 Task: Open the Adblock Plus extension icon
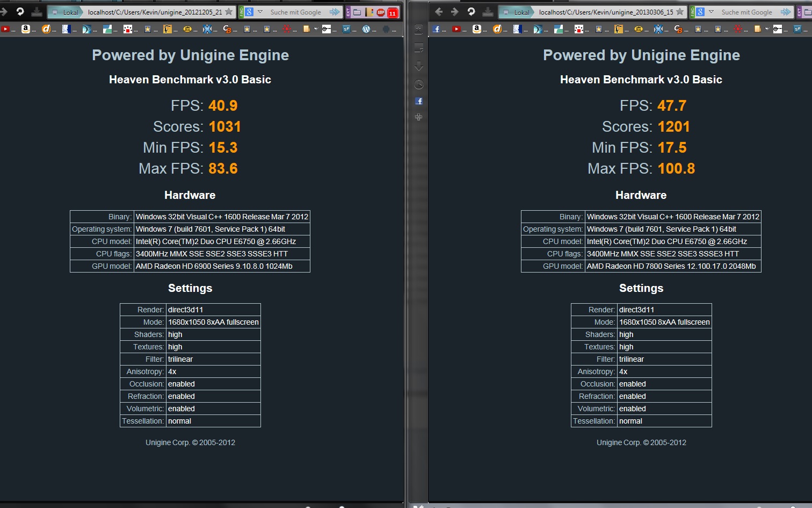[x=381, y=12]
